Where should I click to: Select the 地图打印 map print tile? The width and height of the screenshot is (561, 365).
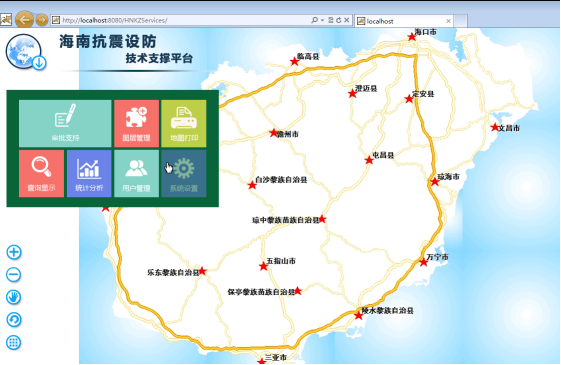click(x=184, y=123)
